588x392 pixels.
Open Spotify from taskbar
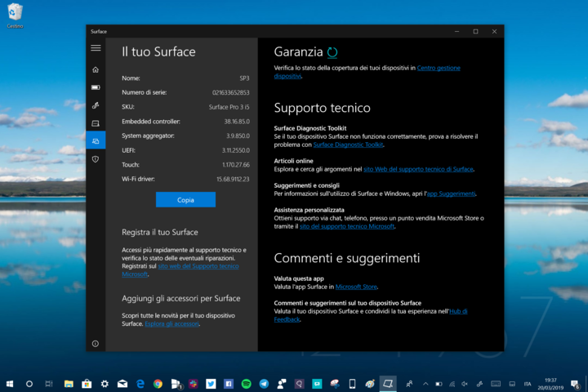(247, 384)
